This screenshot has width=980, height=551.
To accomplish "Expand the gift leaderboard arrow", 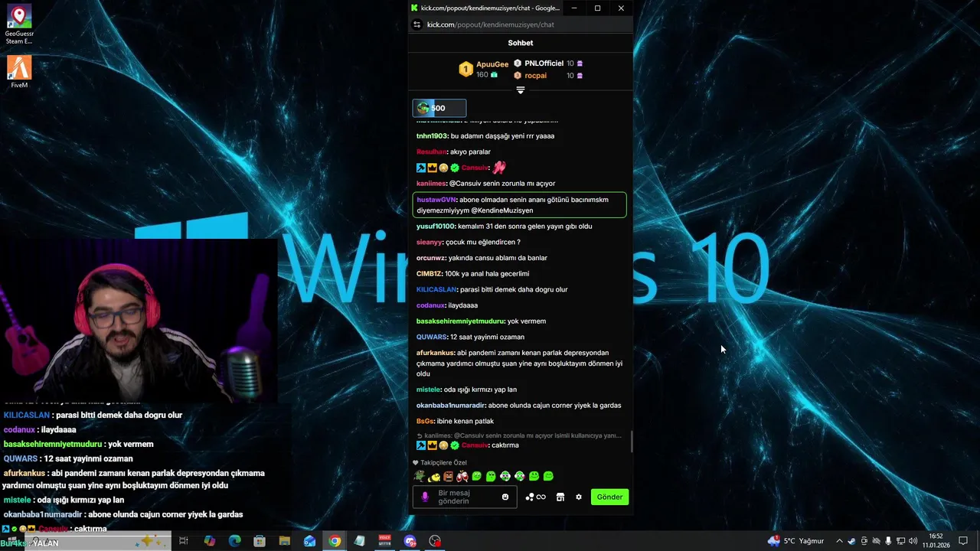I will pyautogui.click(x=521, y=90).
